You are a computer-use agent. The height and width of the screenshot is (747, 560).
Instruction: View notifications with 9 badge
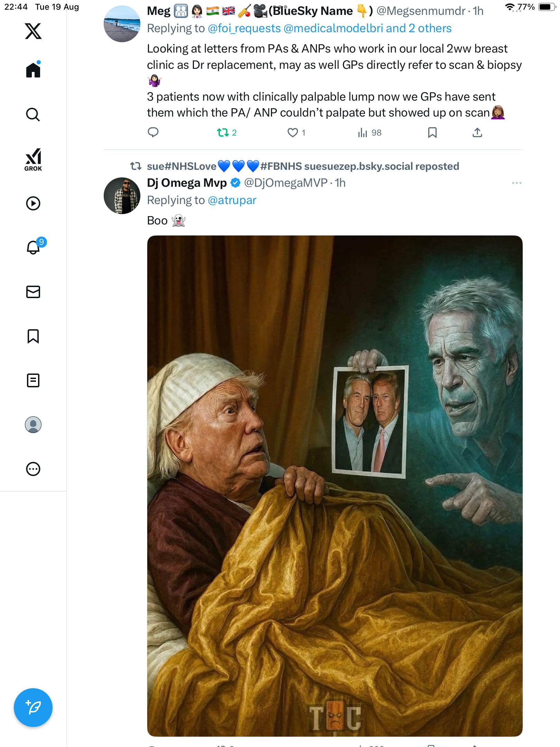pyautogui.click(x=34, y=247)
